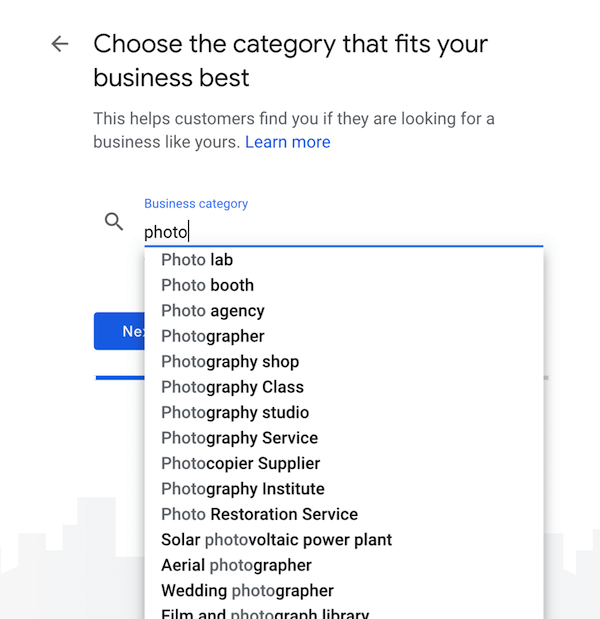Select Photography Institute suggestion
Image resolution: width=600 pixels, height=619 pixels.
click(344, 489)
